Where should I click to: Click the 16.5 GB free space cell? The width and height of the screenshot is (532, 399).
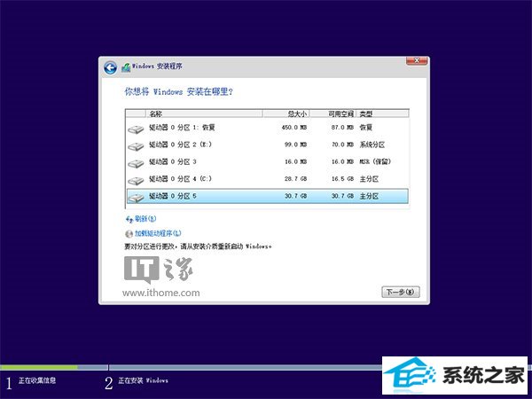coord(342,179)
